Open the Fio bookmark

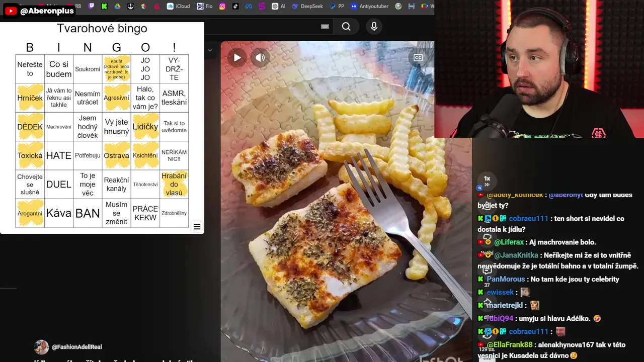point(205,6)
